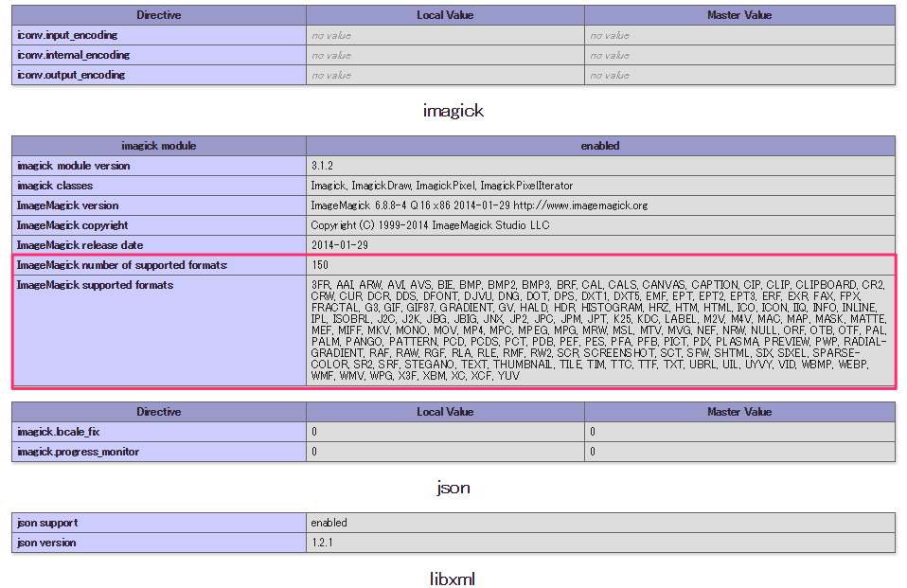Click the imagick.progress_monitor directive name
The width and height of the screenshot is (907, 588).
pyautogui.click(x=78, y=452)
